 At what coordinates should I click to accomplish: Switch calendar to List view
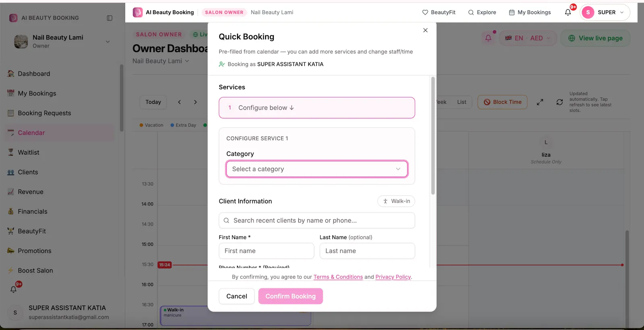click(x=462, y=102)
